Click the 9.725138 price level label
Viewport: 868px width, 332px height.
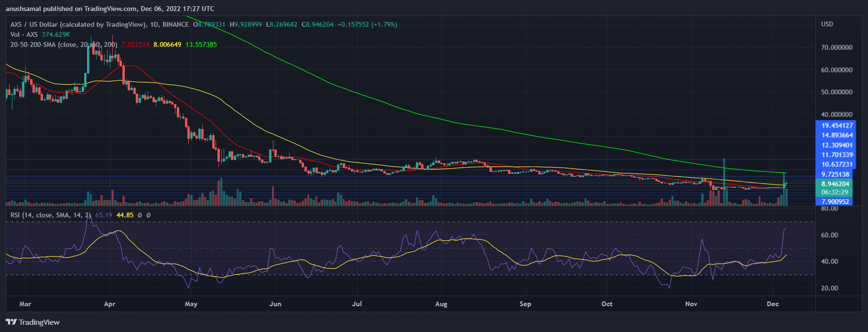[835, 174]
